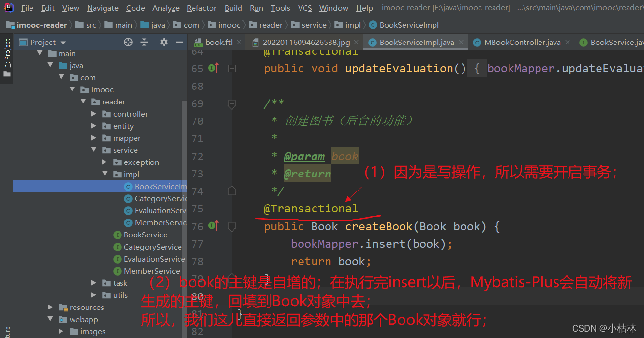Expand the resources folder
Image resolution: width=644 pixels, height=338 pixels.
click(50, 308)
